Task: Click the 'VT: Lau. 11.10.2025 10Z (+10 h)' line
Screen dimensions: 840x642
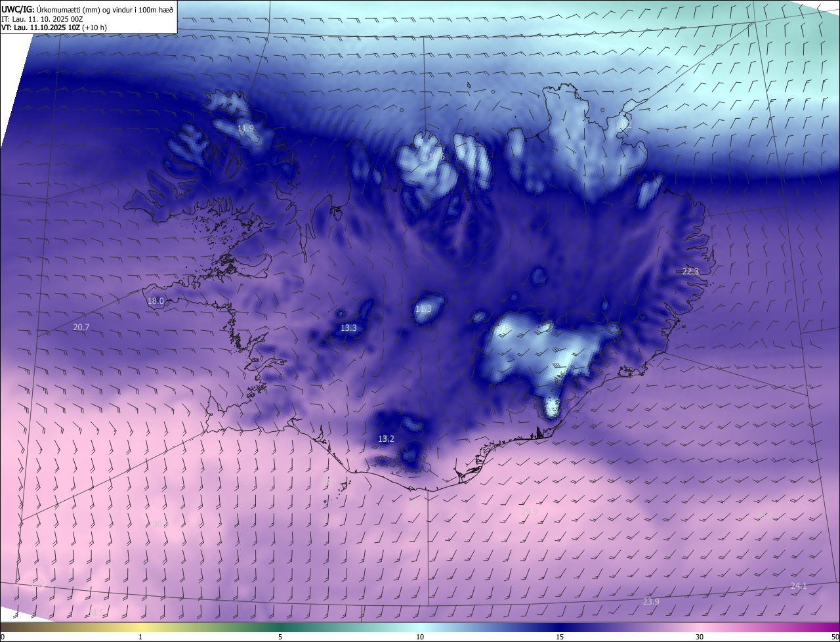Action: 54,28
